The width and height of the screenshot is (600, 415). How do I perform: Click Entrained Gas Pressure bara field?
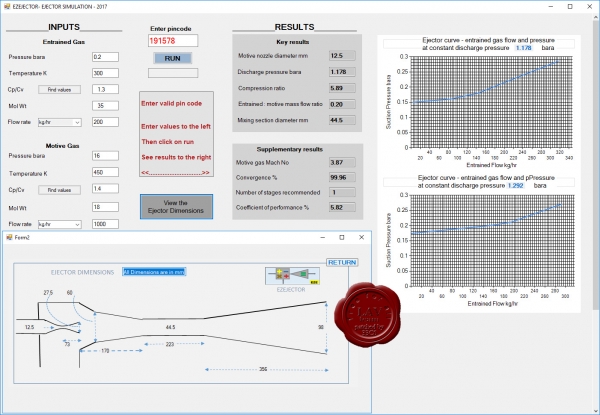coord(105,57)
